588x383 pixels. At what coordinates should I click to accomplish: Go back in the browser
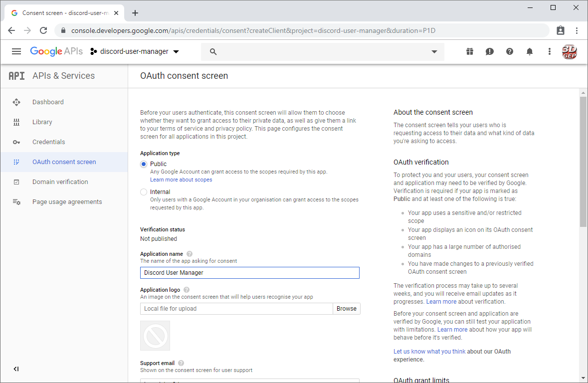(x=11, y=30)
